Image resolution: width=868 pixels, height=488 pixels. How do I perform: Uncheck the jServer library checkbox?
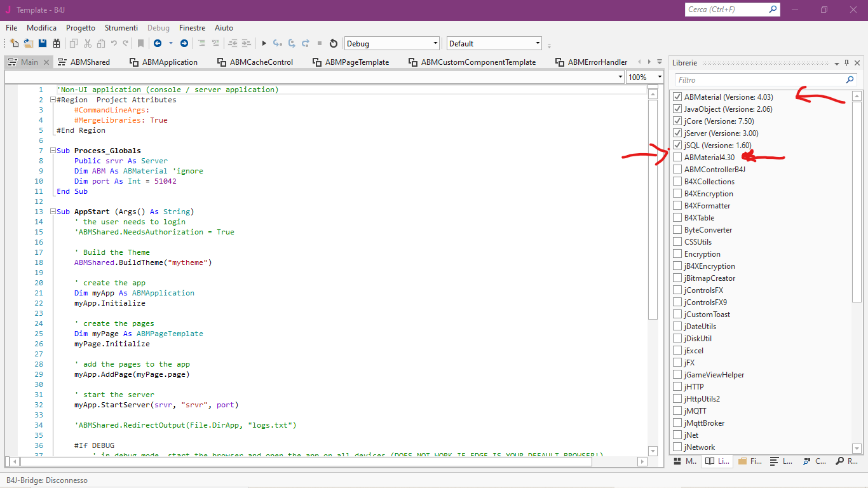click(x=677, y=133)
